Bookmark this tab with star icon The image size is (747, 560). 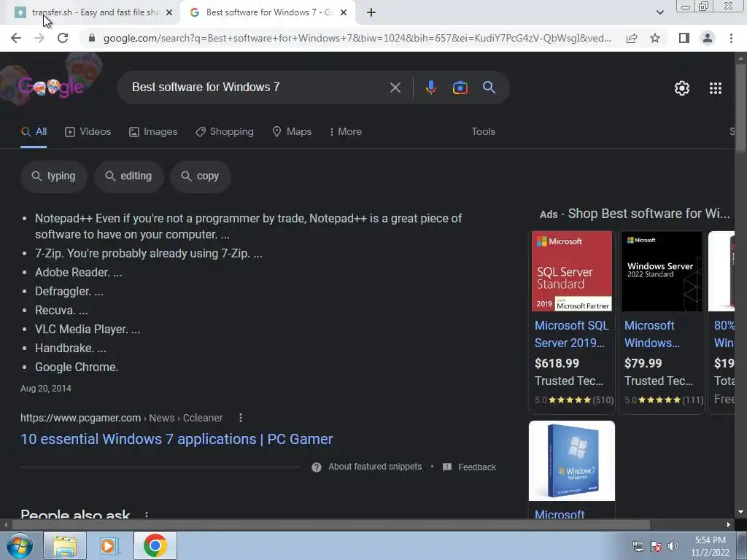[655, 38]
